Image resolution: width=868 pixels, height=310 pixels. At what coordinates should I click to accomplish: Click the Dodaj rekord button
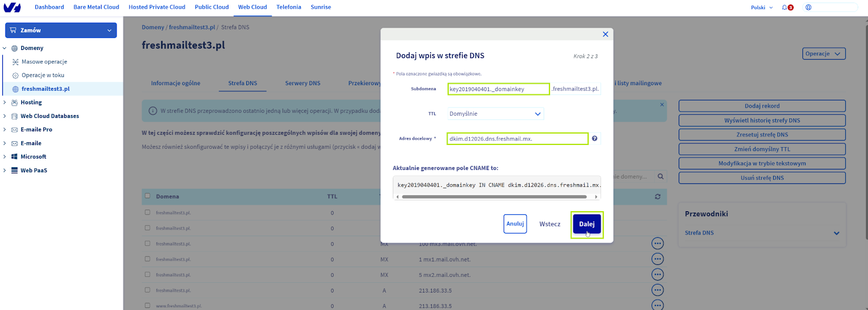coord(762,106)
